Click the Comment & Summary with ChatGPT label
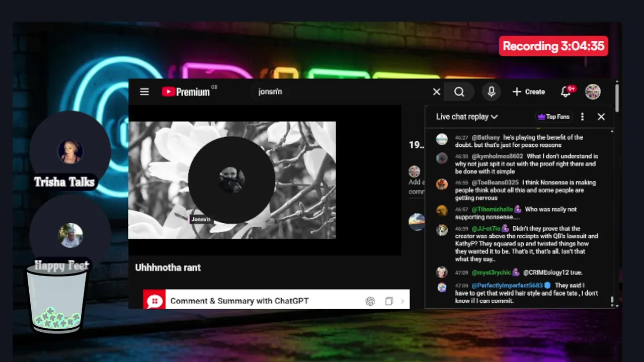The image size is (644, 362). pos(239,301)
